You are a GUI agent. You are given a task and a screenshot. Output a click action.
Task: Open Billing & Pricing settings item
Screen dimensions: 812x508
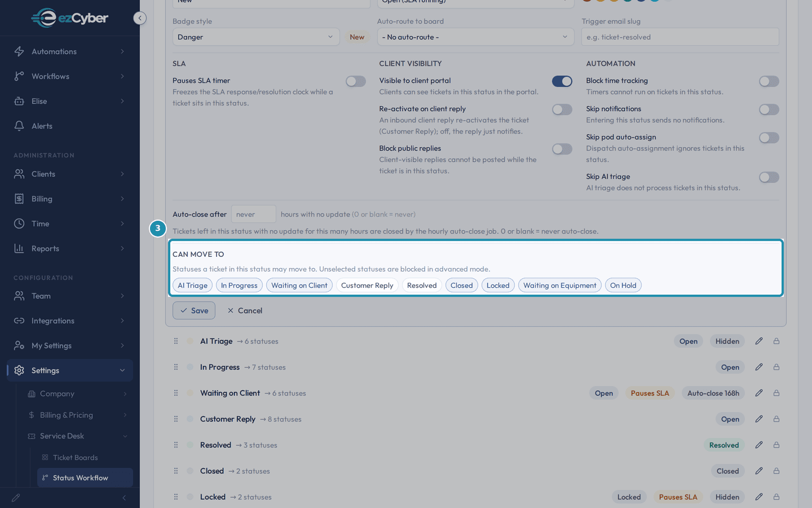pyautogui.click(x=77, y=415)
